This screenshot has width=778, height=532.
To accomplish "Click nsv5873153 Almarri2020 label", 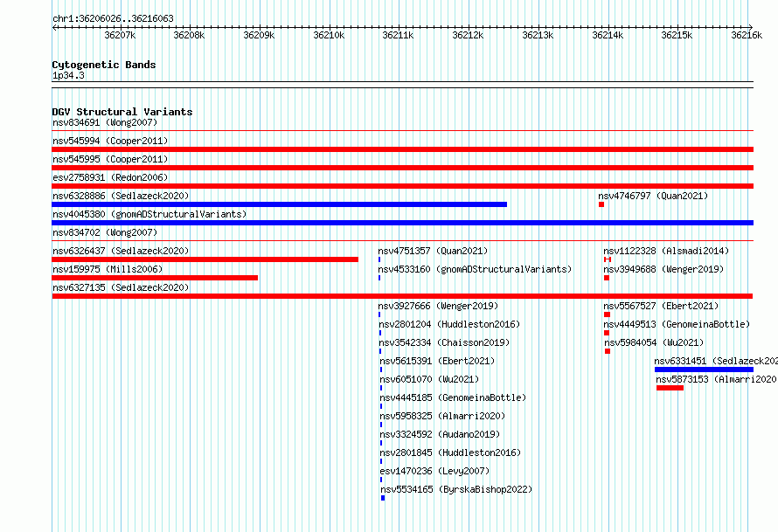I will 717,379.
